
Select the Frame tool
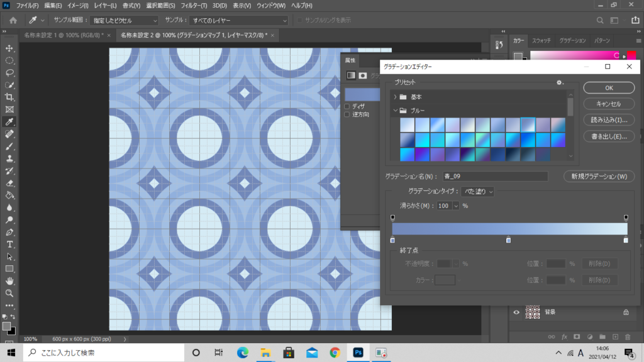click(x=9, y=109)
